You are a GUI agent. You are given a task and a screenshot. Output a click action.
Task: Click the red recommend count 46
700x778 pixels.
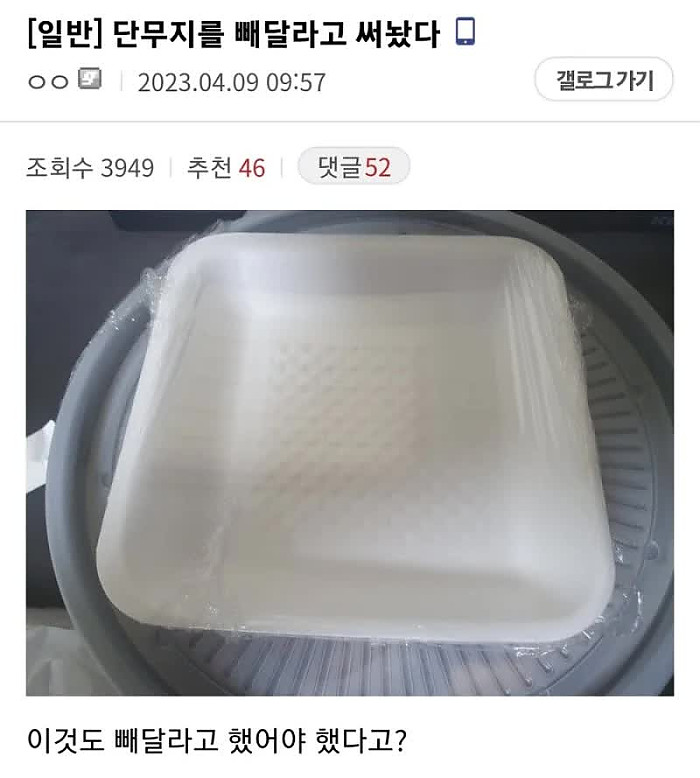(252, 168)
